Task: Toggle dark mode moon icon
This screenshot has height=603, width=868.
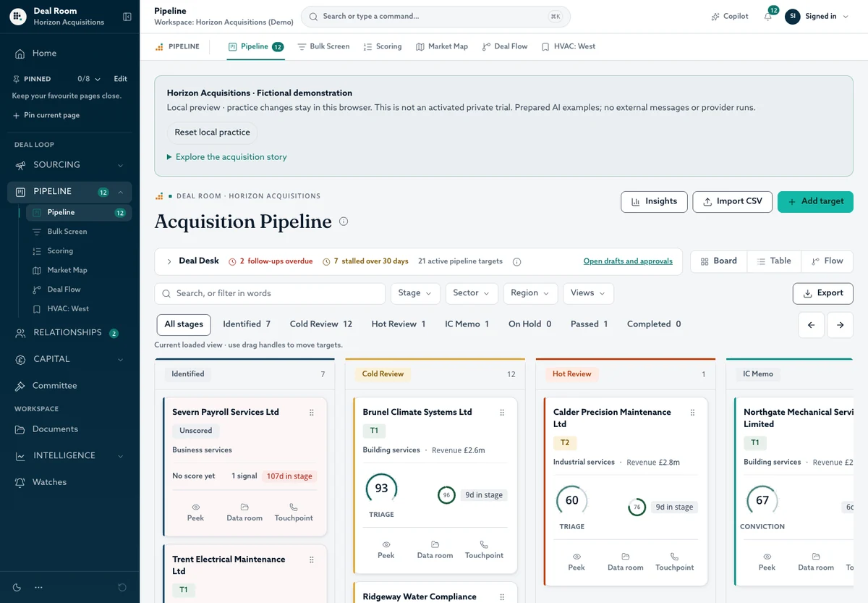Action: [17, 587]
